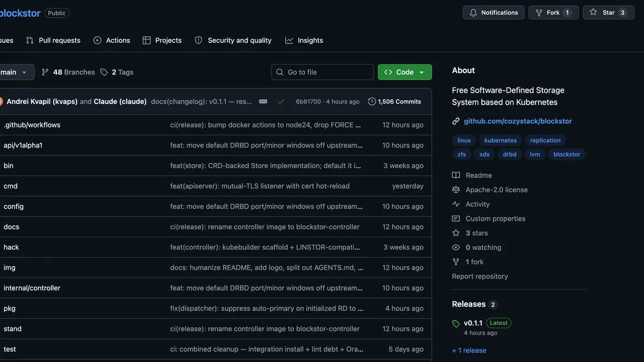Switch to the Projects tab
This screenshot has width=644, height=362.
pos(162,40)
